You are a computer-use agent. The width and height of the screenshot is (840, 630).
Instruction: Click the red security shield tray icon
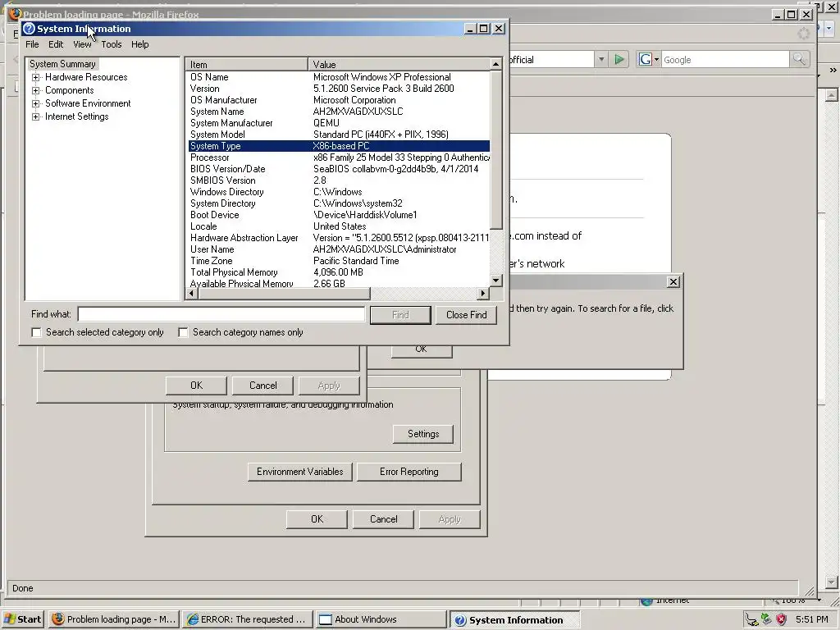[x=782, y=619]
